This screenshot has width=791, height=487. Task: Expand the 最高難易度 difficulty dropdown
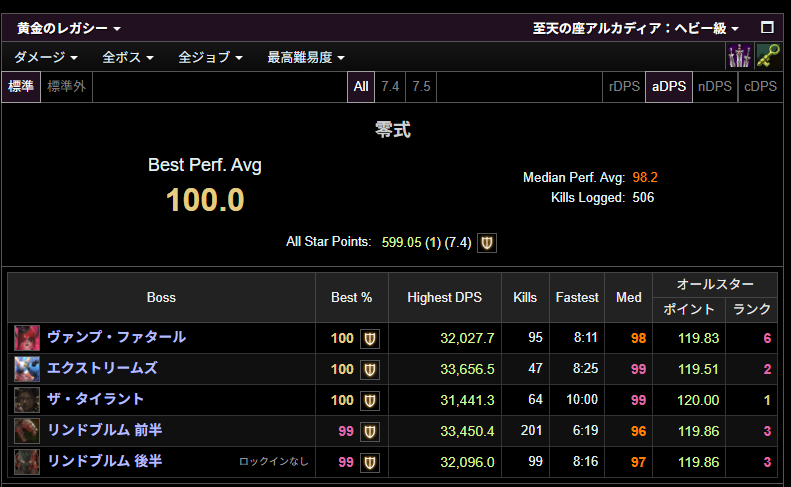point(306,57)
